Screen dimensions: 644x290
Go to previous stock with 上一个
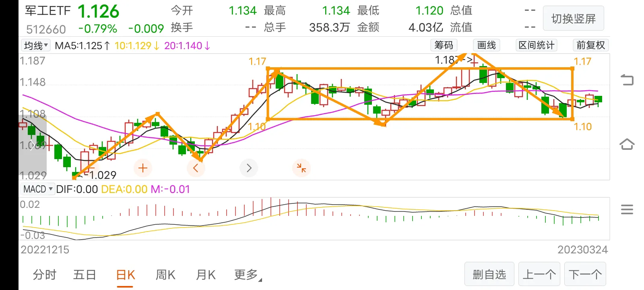click(539, 274)
